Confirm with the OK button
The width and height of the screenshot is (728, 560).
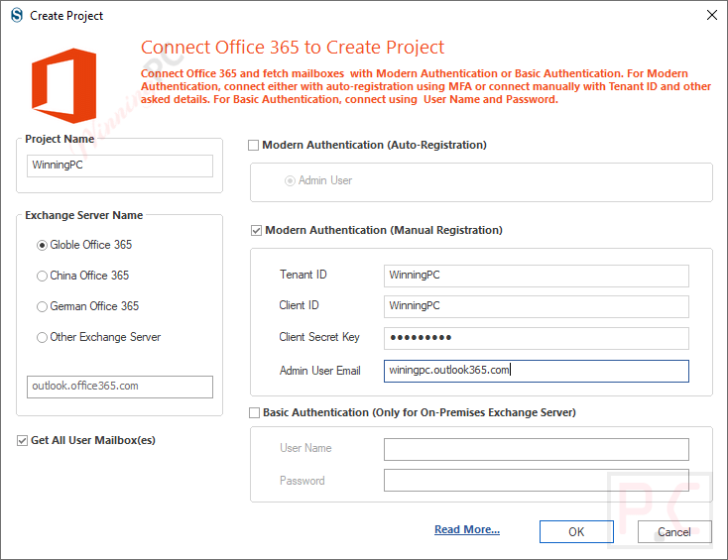576,531
